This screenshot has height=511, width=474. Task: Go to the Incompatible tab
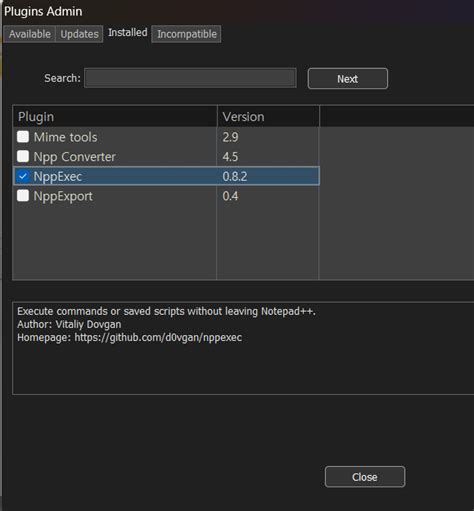click(187, 34)
